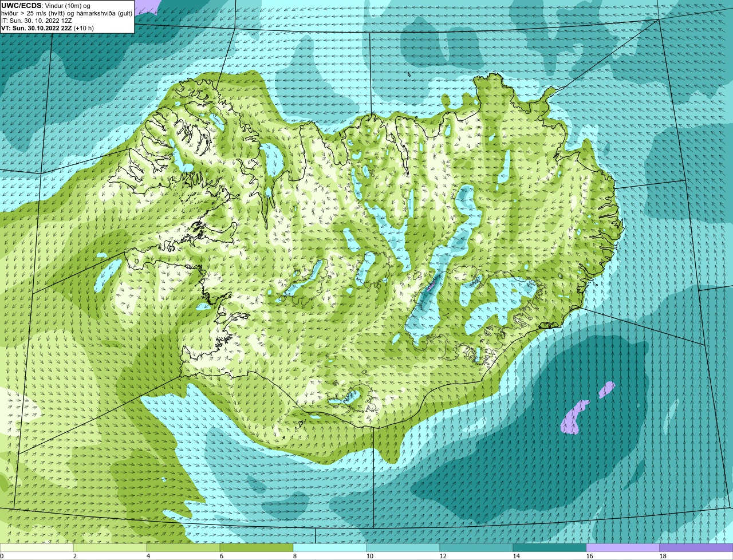
Task: Click the legend scale label "4"
Action: [x=148, y=556]
